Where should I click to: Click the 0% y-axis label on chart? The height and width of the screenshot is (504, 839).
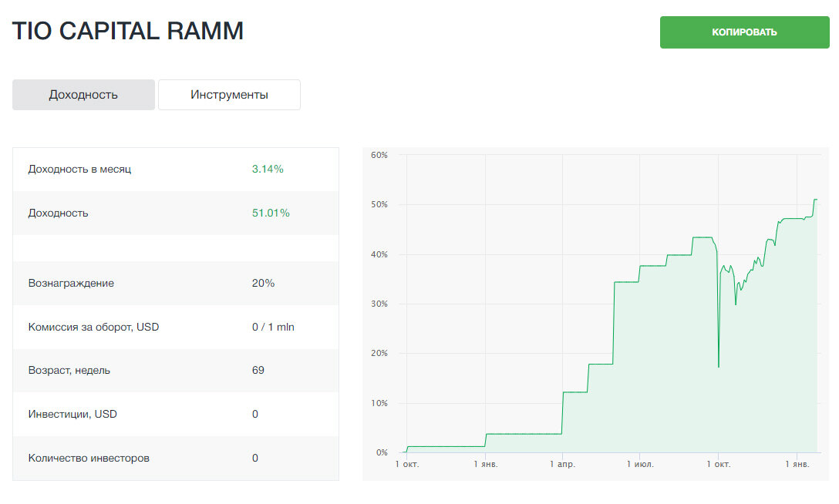(x=382, y=452)
